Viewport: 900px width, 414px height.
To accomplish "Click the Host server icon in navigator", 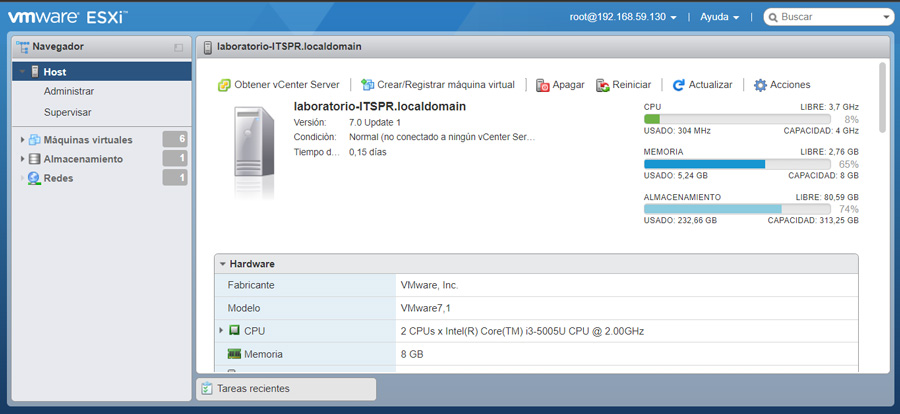I will click(35, 72).
